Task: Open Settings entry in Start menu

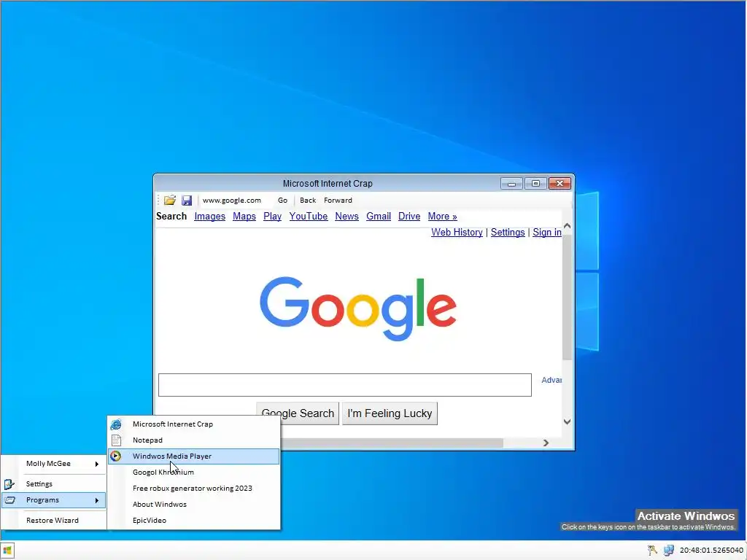Action: point(53,484)
